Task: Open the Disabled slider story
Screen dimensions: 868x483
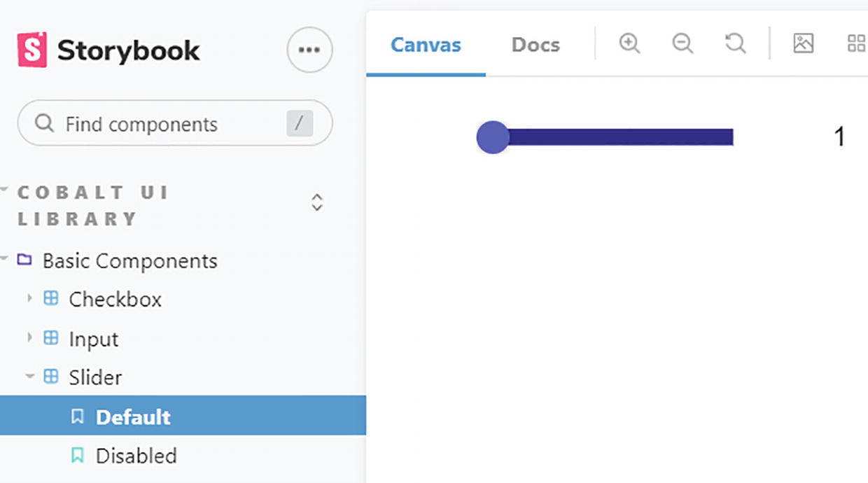Action: click(x=136, y=456)
